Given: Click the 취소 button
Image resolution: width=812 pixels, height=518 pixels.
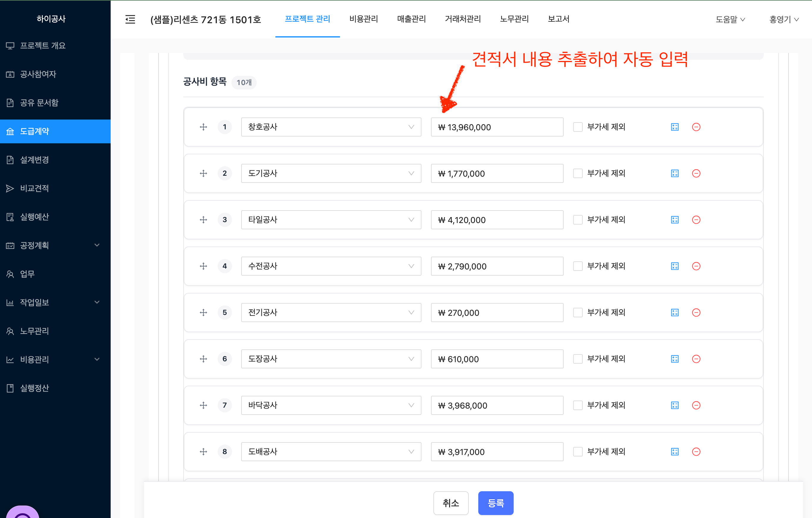Looking at the screenshot, I should coord(451,503).
